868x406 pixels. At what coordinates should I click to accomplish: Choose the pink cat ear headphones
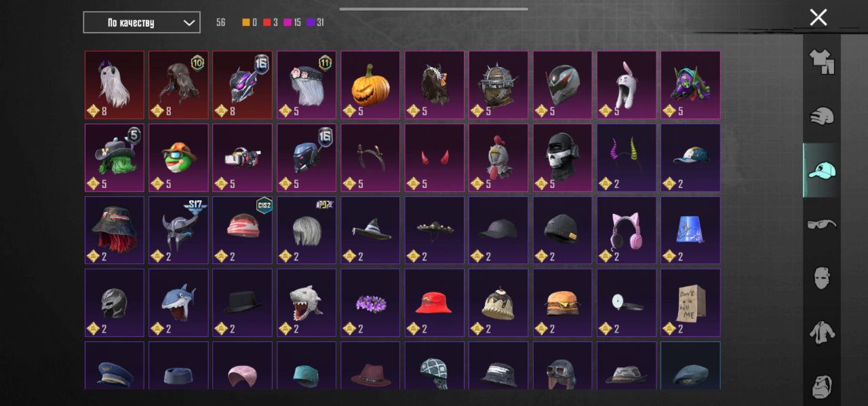click(627, 230)
